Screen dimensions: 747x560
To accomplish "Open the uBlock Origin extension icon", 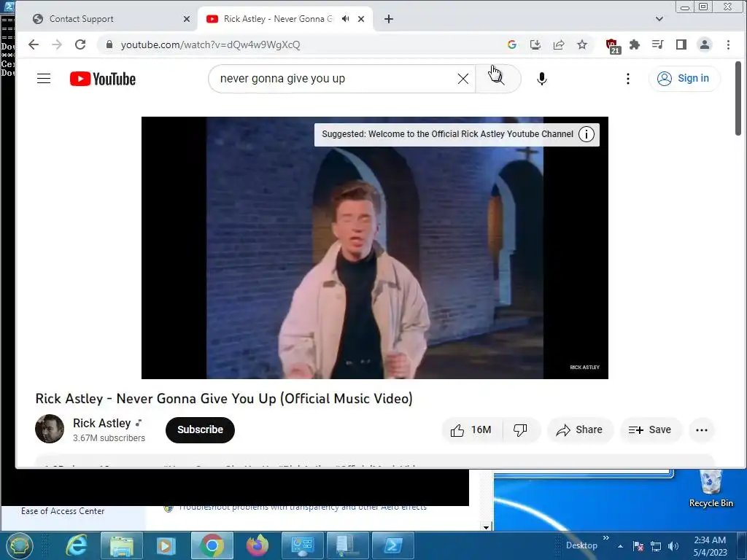I will [613, 46].
